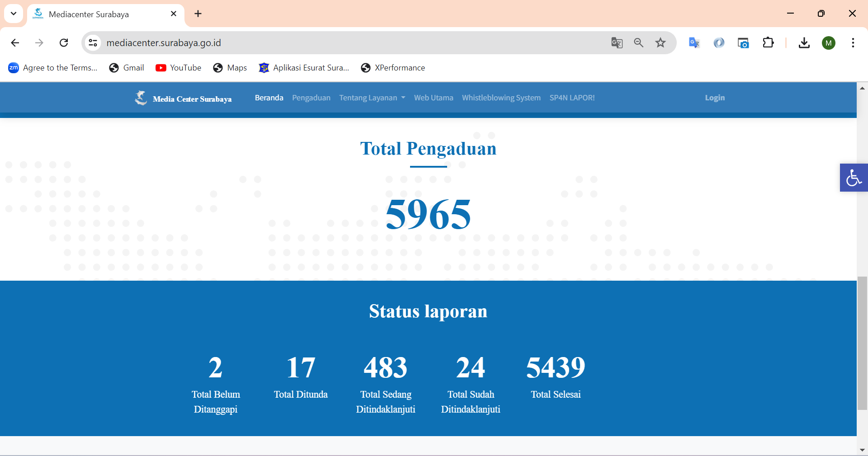The height and width of the screenshot is (456, 868).
Task: Open the zoom magnifier icon in address bar
Action: tap(639, 43)
